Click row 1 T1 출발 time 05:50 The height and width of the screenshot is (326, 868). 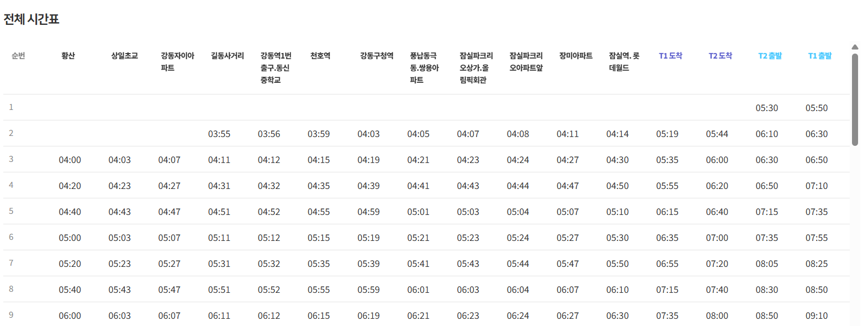pos(816,108)
